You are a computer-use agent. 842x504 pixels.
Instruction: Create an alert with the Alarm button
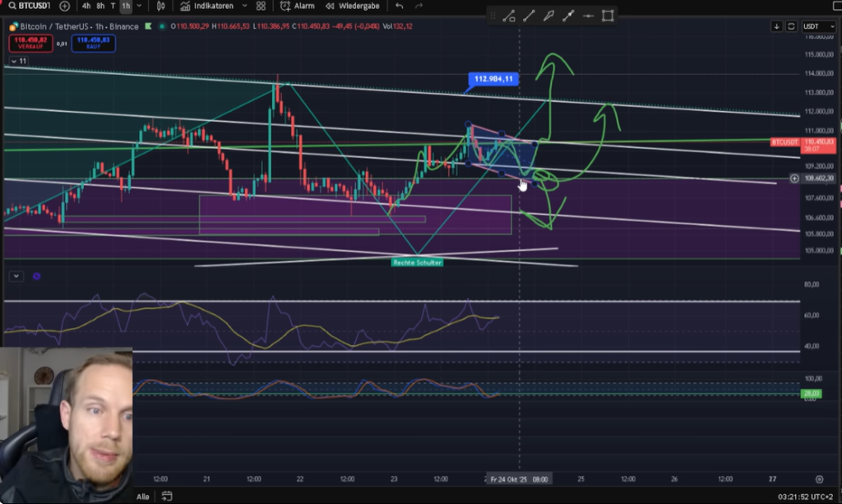298,6
